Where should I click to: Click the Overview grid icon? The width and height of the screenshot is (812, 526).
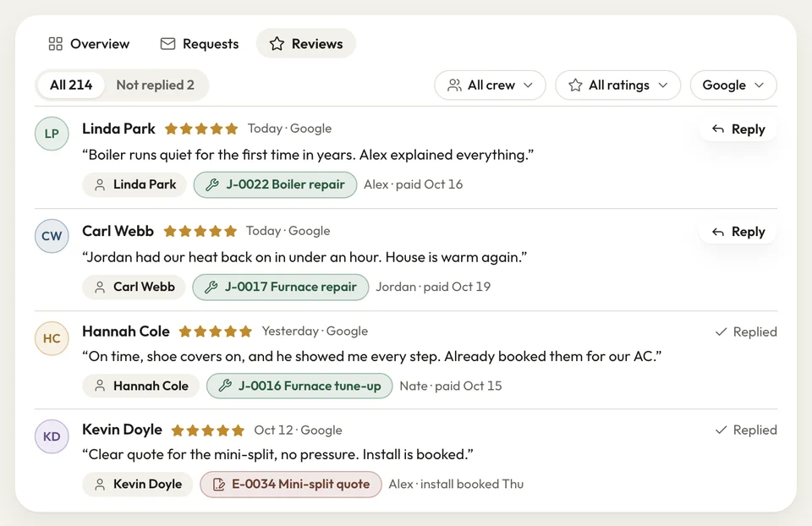click(x=56, y=43)
